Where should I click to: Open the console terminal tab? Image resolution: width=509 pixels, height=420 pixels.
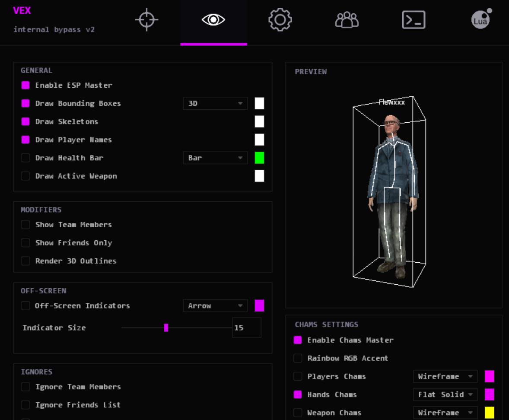[x=414, y=20]
